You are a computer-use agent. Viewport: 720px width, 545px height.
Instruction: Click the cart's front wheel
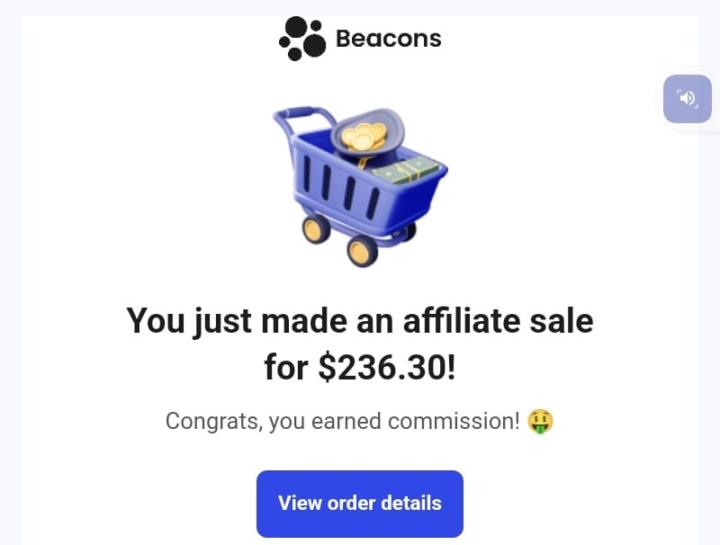(x=362, y=250)
